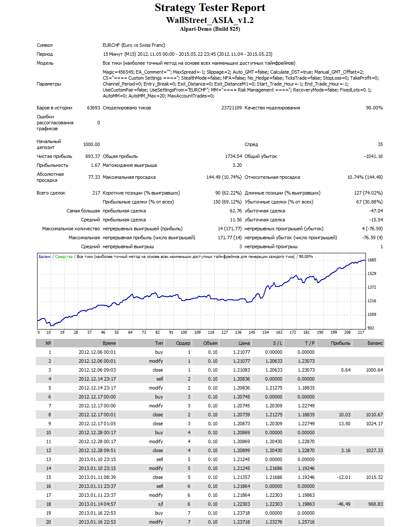Click relative drawdown '10.74% (144.49)'
Image resolution: width=420 pixels, height=527 pixels.
365,177
